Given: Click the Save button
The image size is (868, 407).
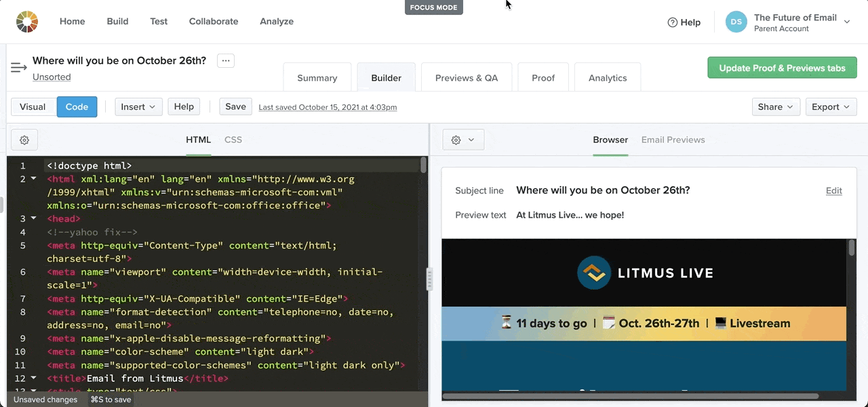Looking at the screenshot, I should [235, 106].
